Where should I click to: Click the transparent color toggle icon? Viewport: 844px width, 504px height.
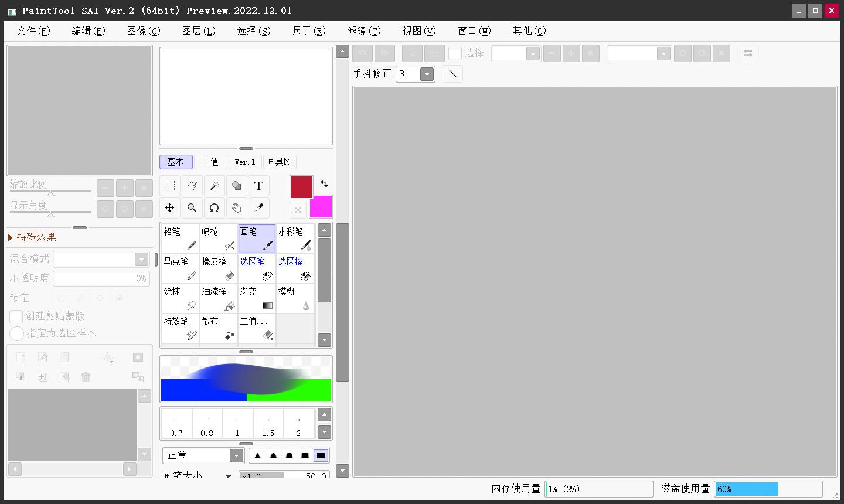(x=298, y=210)
